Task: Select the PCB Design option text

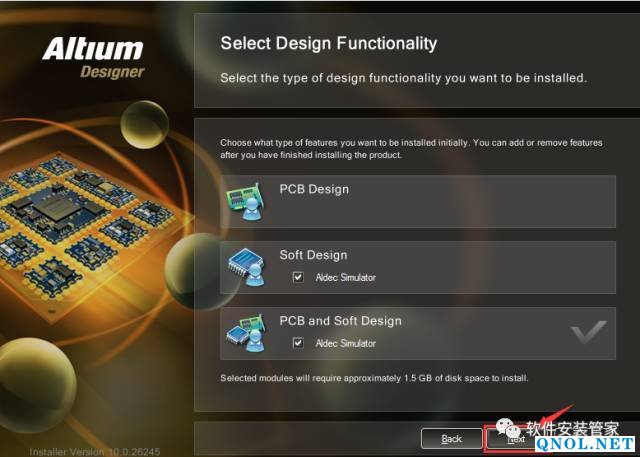Action: click(x=314, y=189)
